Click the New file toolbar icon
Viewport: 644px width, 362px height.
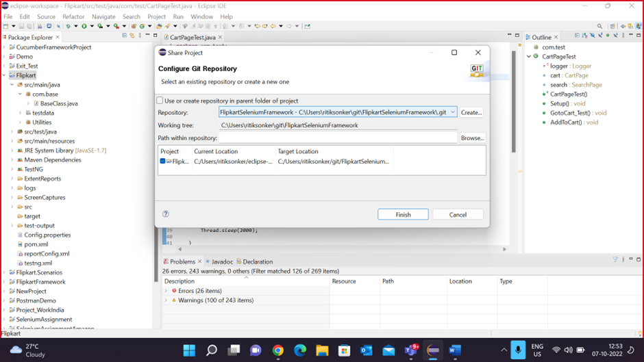[x=5, y=26]
